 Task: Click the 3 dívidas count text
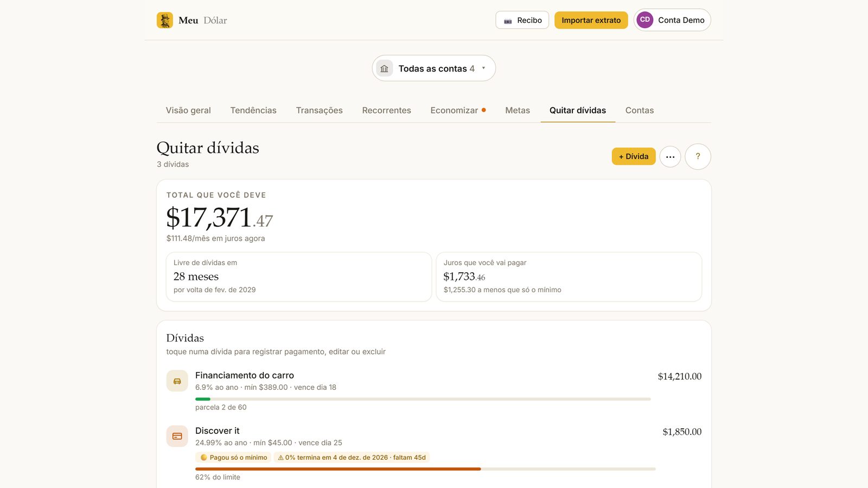173,164
